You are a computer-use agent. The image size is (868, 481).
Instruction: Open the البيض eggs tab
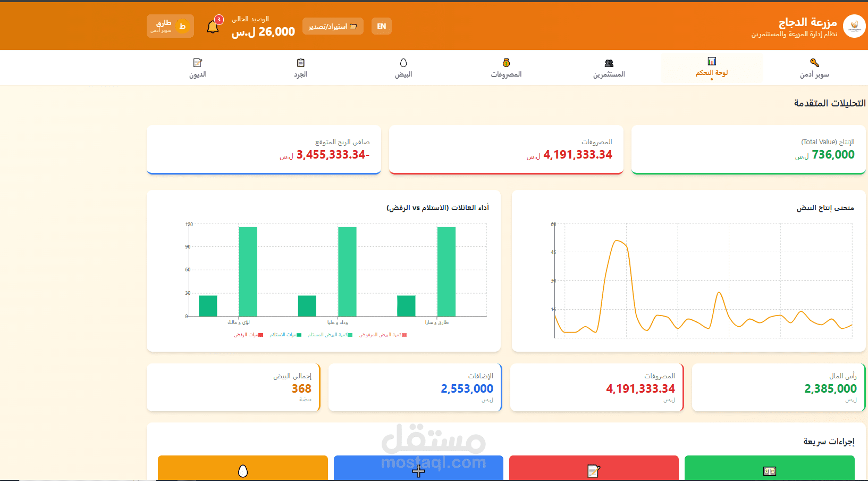[x=403, y=68]
